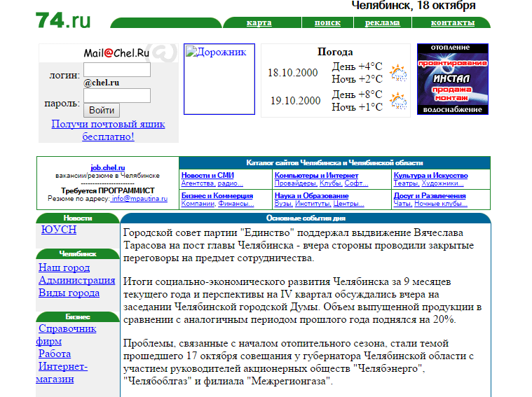Open the Театры subcategory link
Viewport: 532px width, 397px height.
[x=406, y=183]
